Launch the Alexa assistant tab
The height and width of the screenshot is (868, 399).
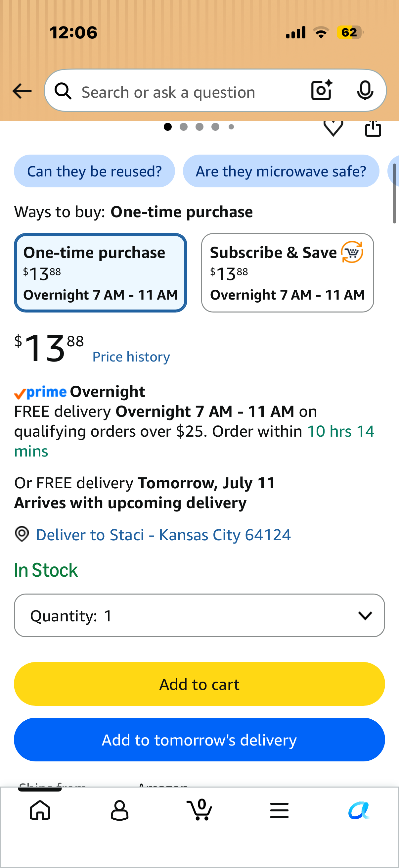[x=359, y=810]
